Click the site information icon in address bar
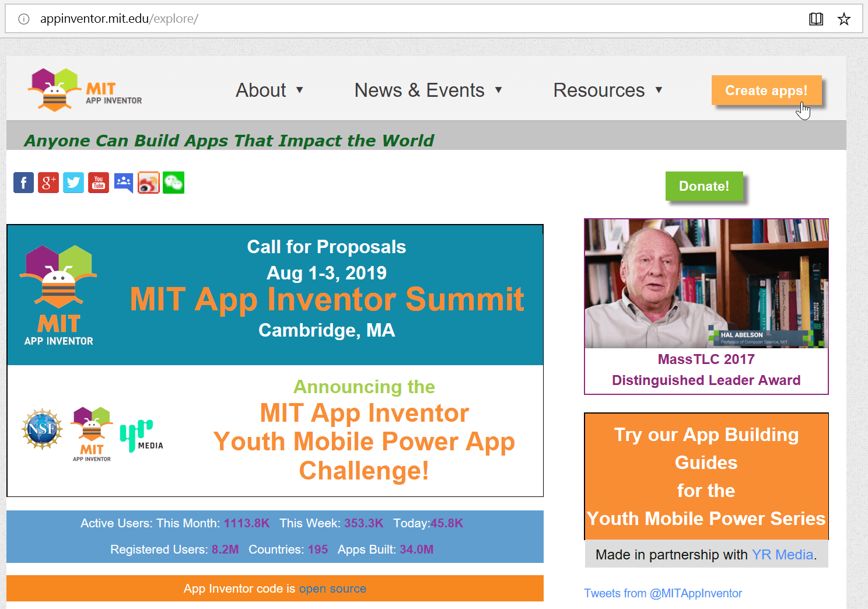The width and height of the screenshot is (868, 609). (24, 19)
